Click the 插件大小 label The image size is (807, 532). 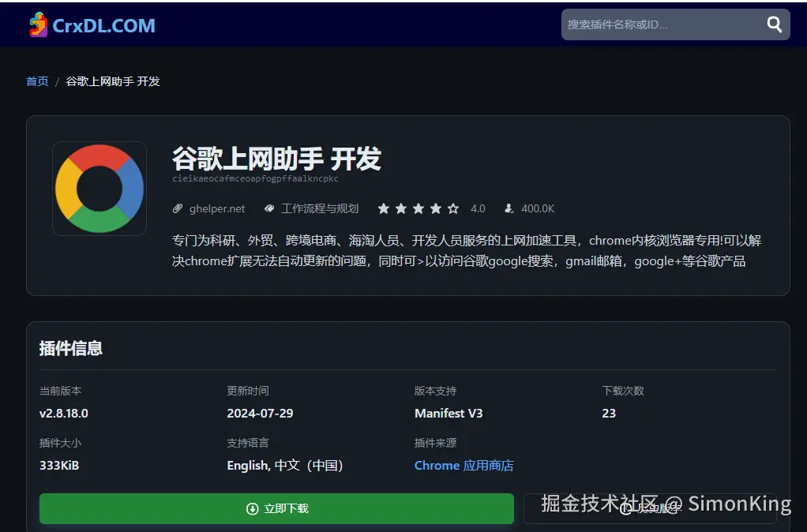coord(60,443)
